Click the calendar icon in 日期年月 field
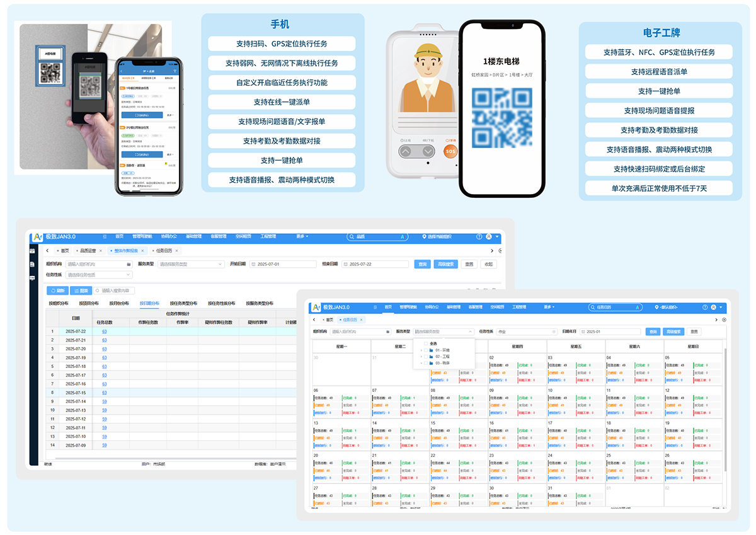Screen dimensions: 756x535 point(583,331)
